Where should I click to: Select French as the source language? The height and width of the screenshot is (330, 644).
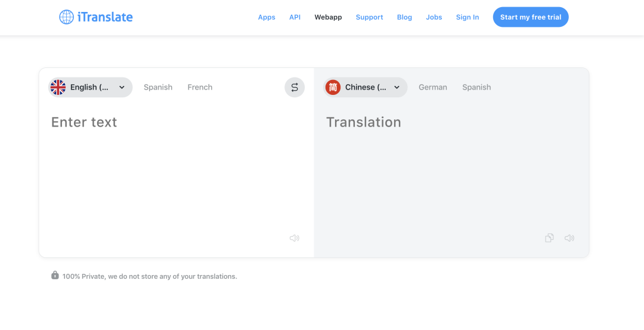pos(200,87)
